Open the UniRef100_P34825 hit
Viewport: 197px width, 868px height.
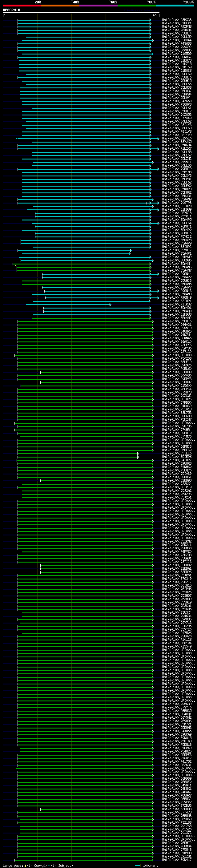click(177, 751)
